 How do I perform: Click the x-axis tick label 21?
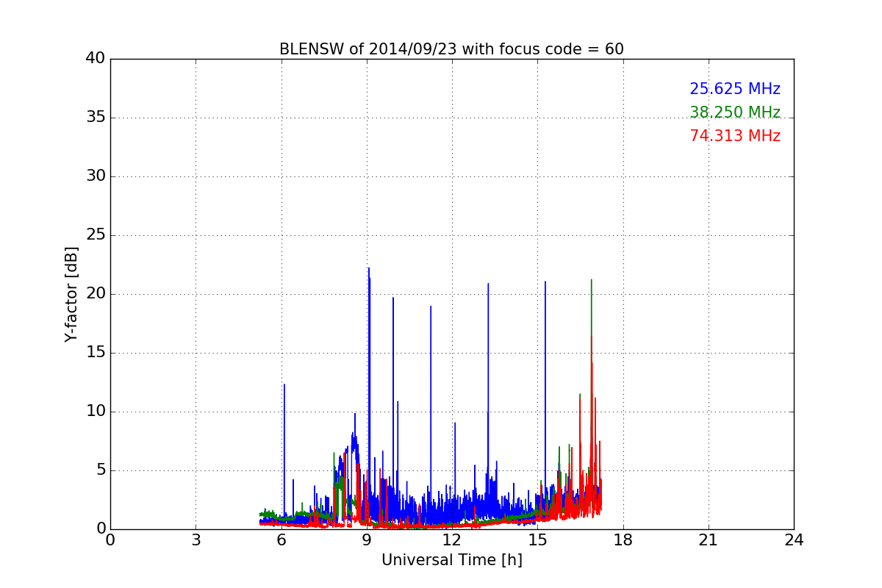(709, 540)
